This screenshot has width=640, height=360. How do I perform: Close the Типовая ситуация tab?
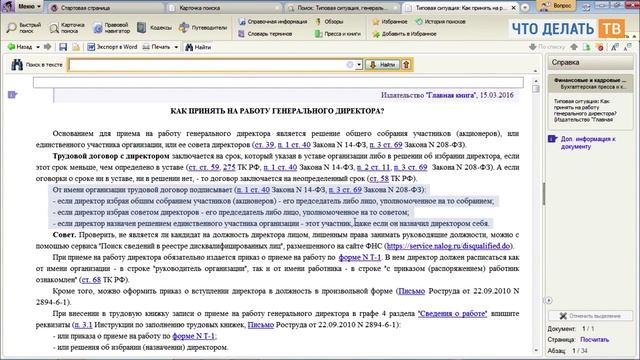pyautogui.click(x=513, y=8)
